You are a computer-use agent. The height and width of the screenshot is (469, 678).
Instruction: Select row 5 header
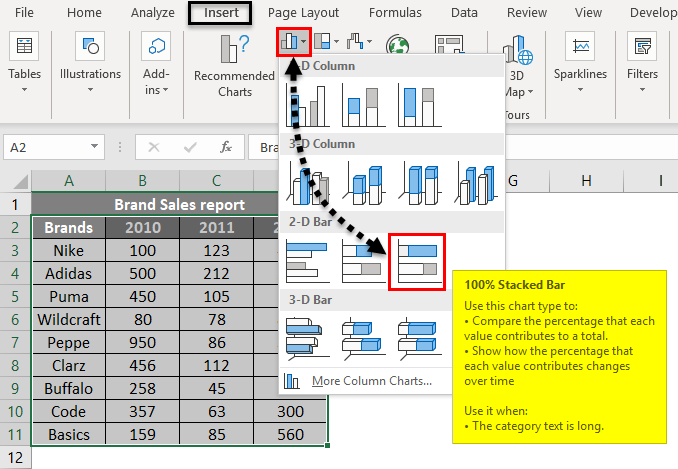coord(15,297)
